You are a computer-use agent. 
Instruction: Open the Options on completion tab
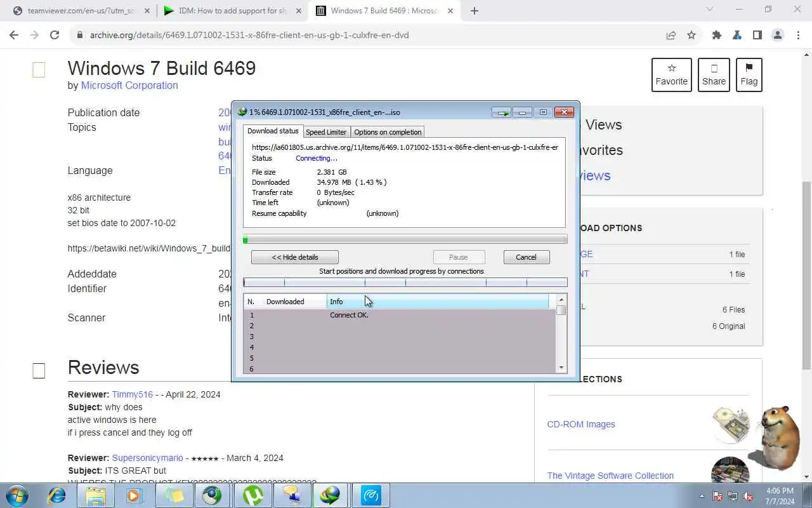click(388, 132)
